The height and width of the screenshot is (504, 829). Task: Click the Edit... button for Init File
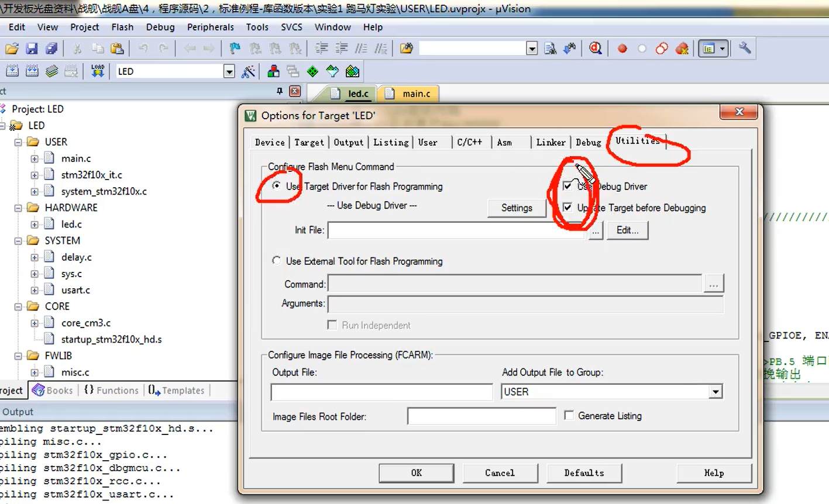(x=627, y=230)
